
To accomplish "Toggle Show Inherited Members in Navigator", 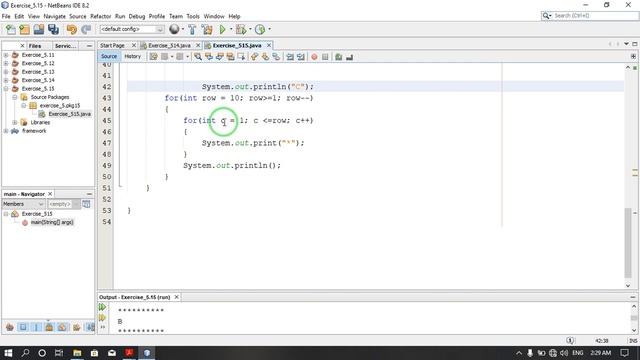I will [10, 327].
